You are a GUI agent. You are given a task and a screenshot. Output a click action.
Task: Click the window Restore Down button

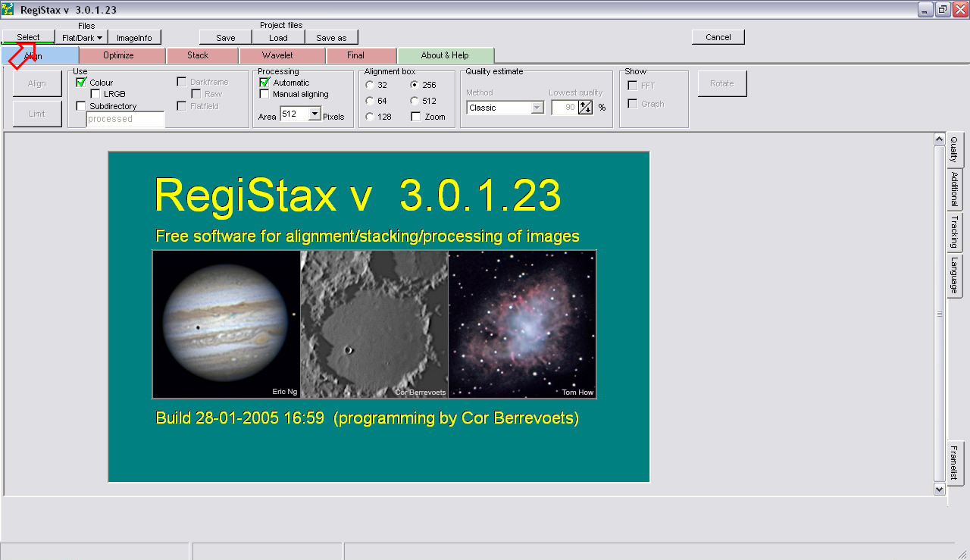(943, 9)
